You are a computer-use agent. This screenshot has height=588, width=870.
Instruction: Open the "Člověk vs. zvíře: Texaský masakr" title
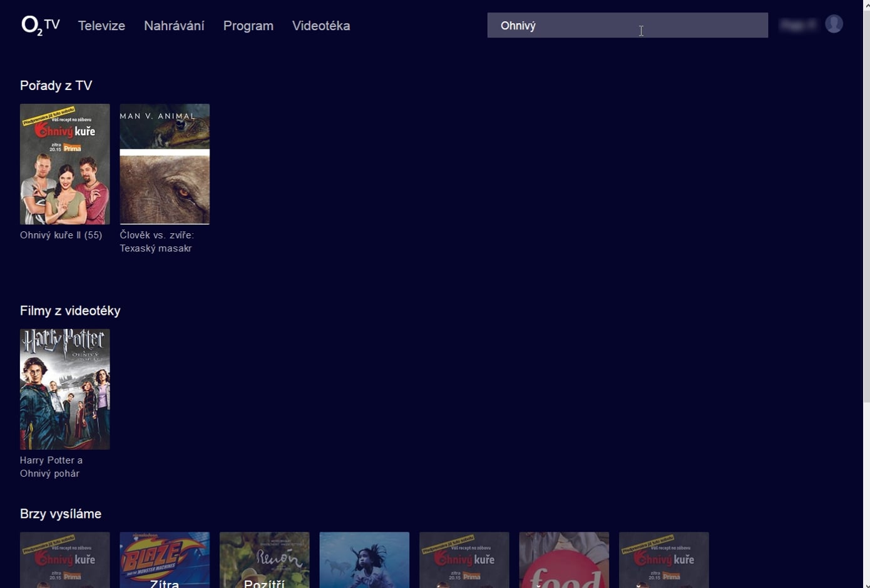click(157, 241)
